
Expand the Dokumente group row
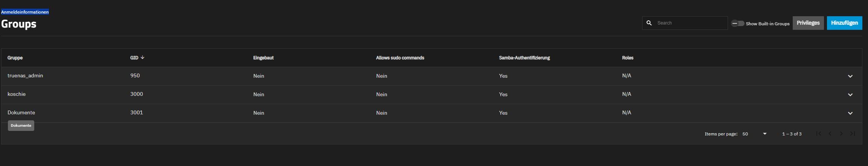(850, 113)
